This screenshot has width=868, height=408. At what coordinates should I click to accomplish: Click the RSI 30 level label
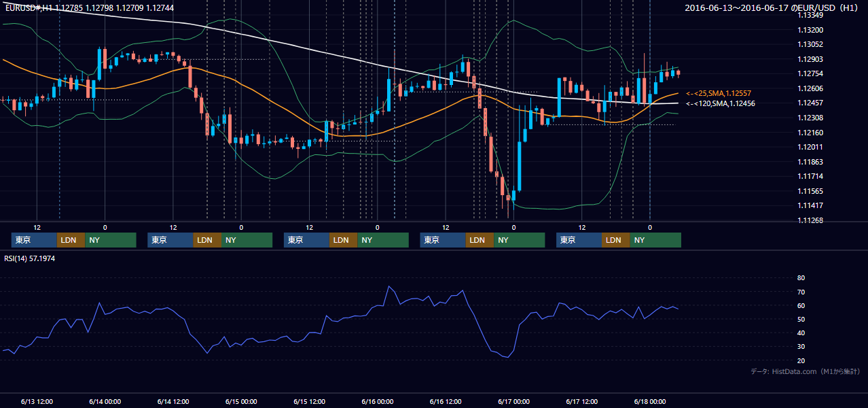pos(801,347)
